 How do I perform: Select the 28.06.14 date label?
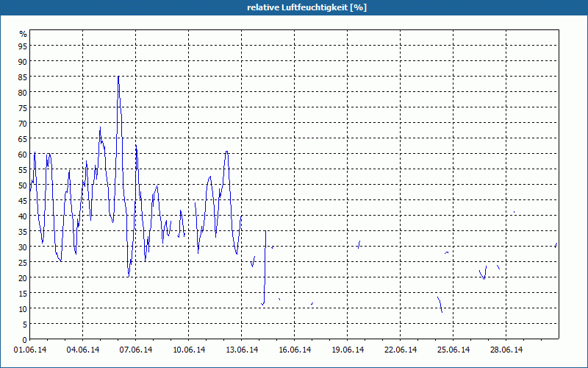(x=506, y=350)
